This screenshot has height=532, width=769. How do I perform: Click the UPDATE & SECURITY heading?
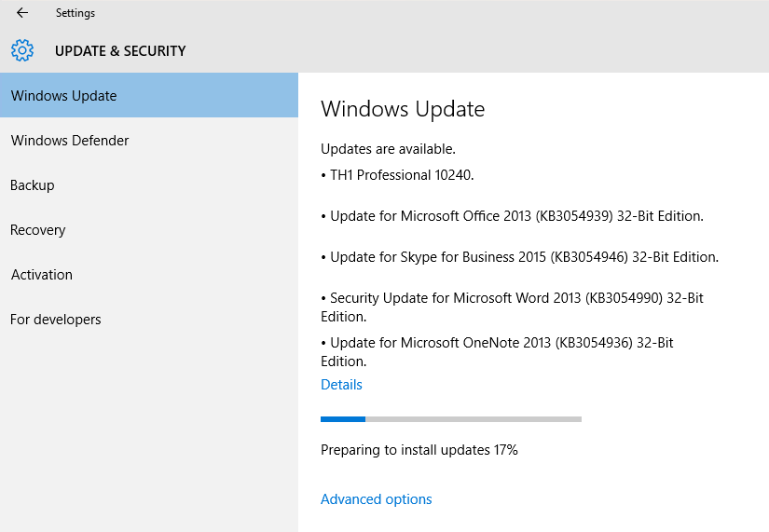(x=120, y=50)
